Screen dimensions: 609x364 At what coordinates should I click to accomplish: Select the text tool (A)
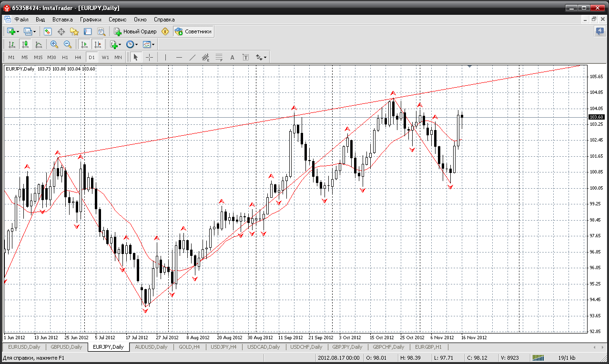232,57
